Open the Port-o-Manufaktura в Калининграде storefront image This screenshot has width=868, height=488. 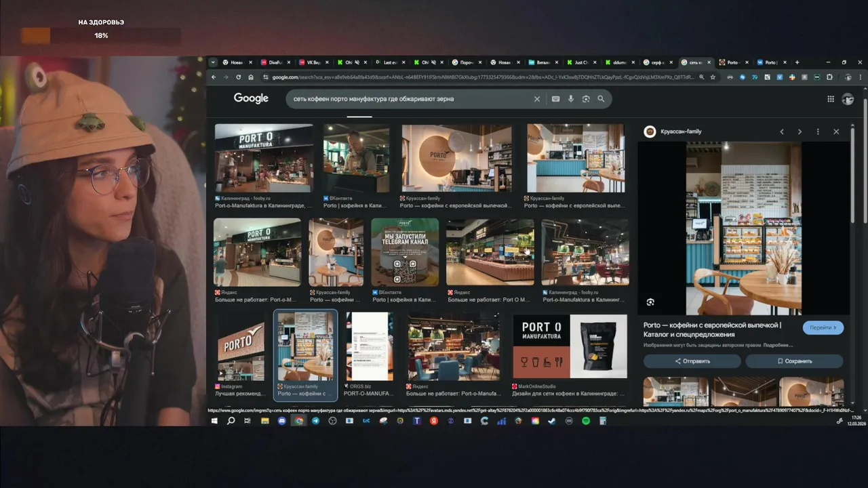(264, 158)
